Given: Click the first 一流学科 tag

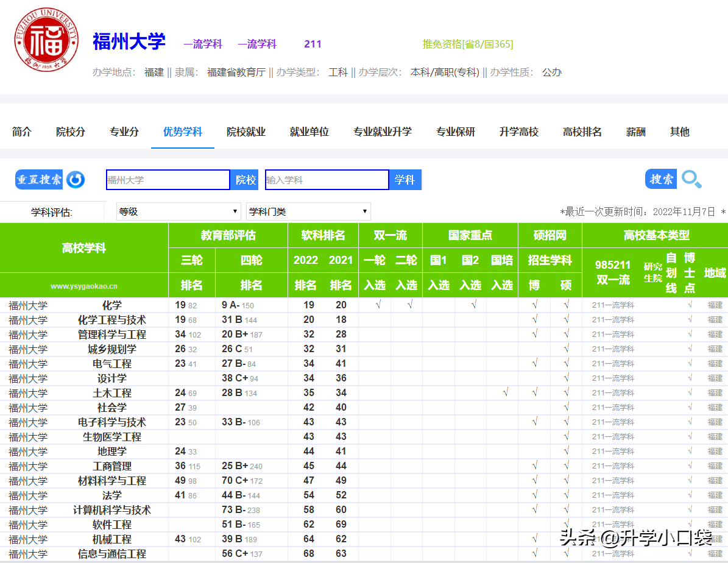Looking at the screenshot, I should pyautogui.click(x=203, y=44).
